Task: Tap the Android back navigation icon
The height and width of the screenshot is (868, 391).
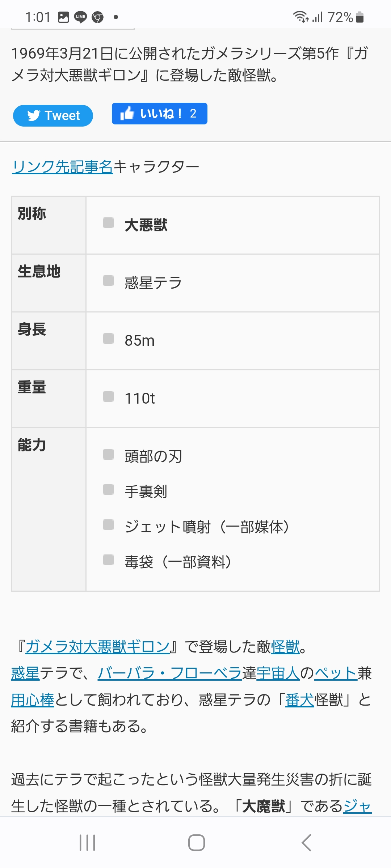Action: coord(306,843)
